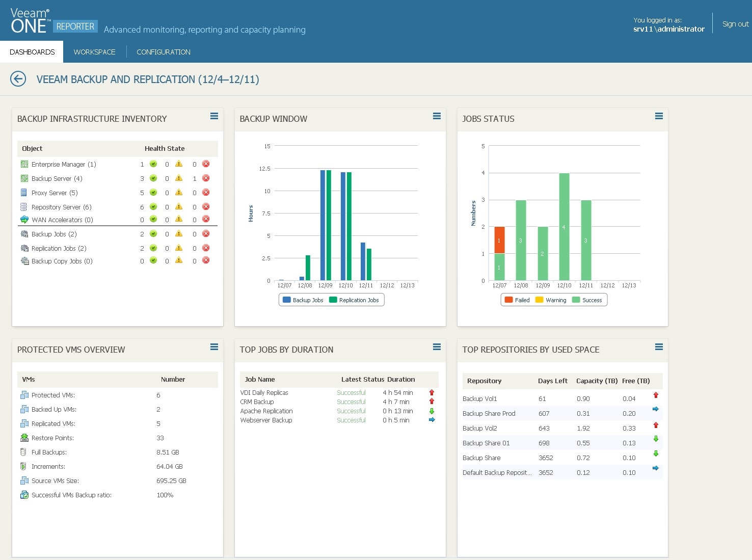Click red up arrow for Backup Vol1
This screenshot has width=752, height=560.
656,395
